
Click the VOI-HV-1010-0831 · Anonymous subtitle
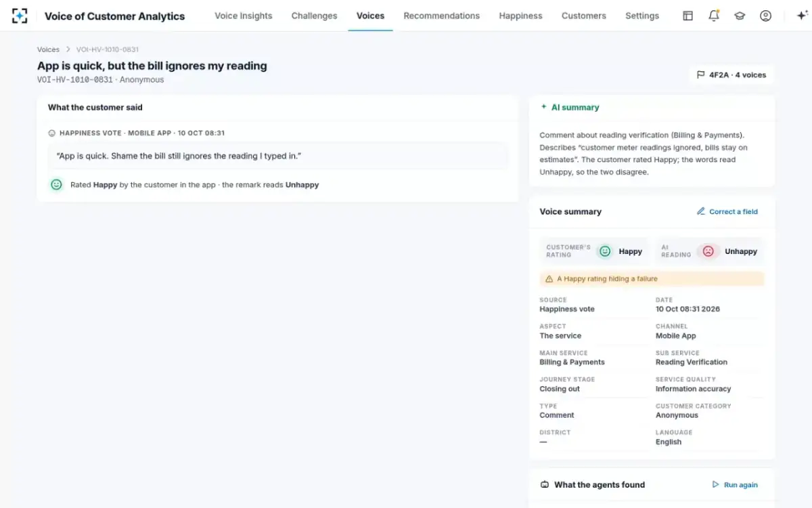coord(100,80)
